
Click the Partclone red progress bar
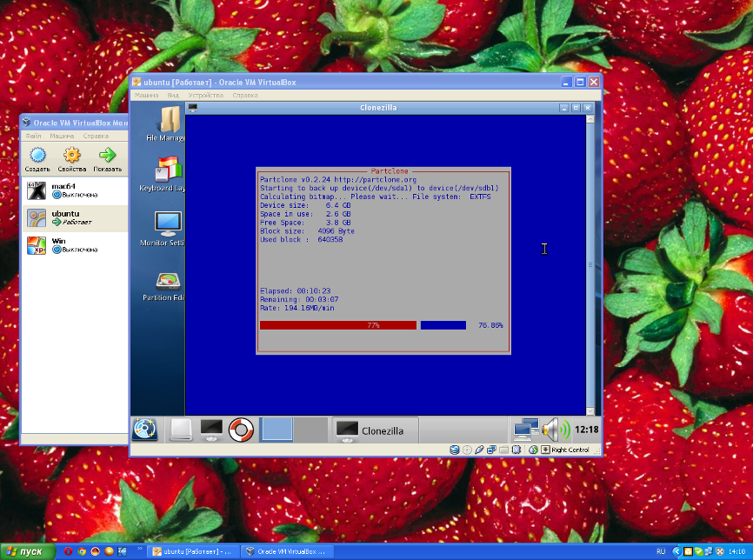(337, 325)
